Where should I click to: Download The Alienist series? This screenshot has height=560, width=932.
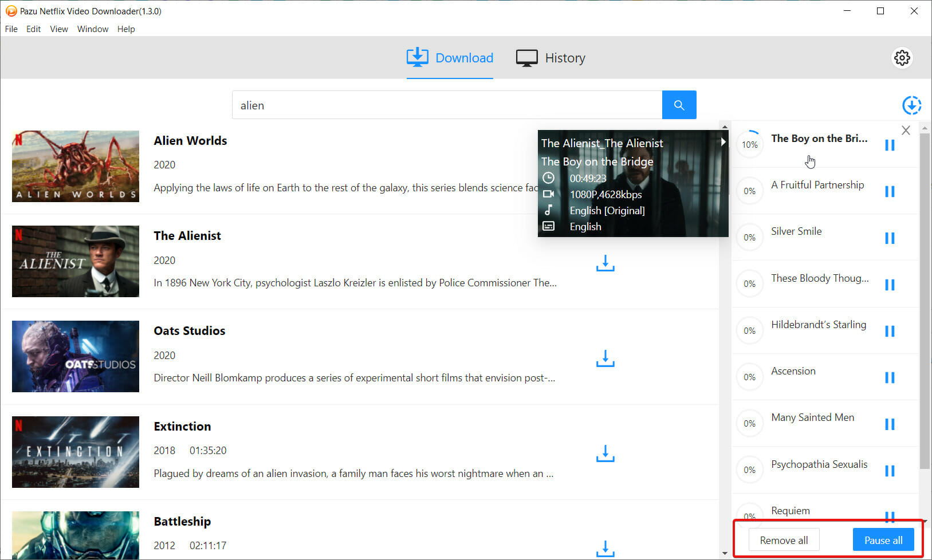(605, 263)
